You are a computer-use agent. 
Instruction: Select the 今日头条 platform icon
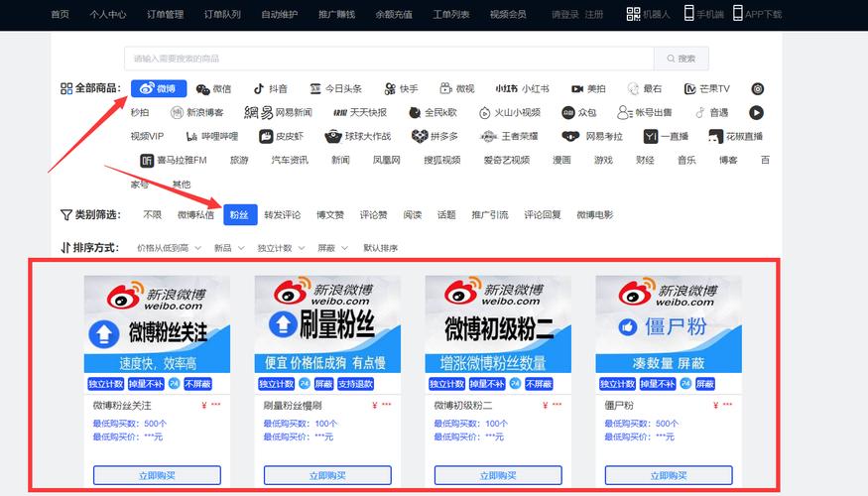[x=335, y=88]
